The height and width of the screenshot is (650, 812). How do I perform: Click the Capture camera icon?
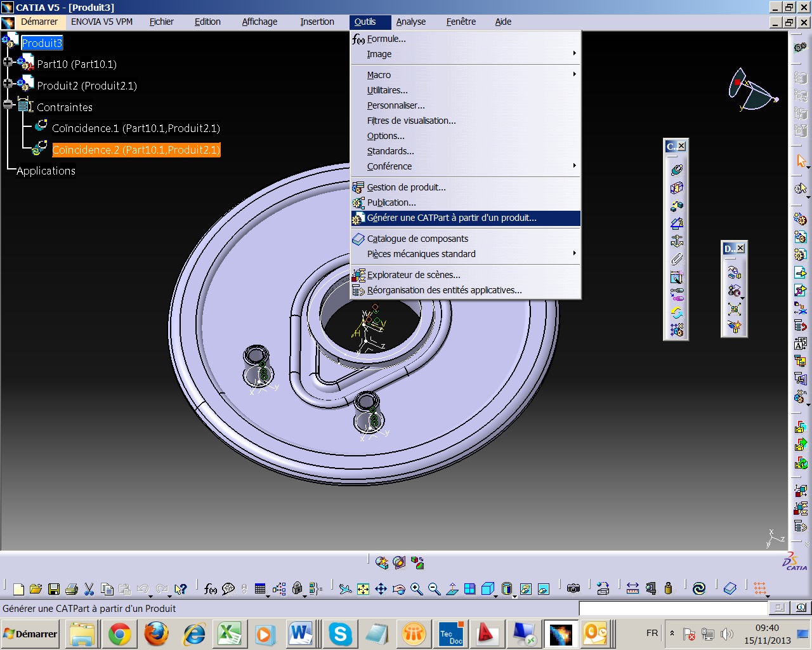(x=573, y=589)
